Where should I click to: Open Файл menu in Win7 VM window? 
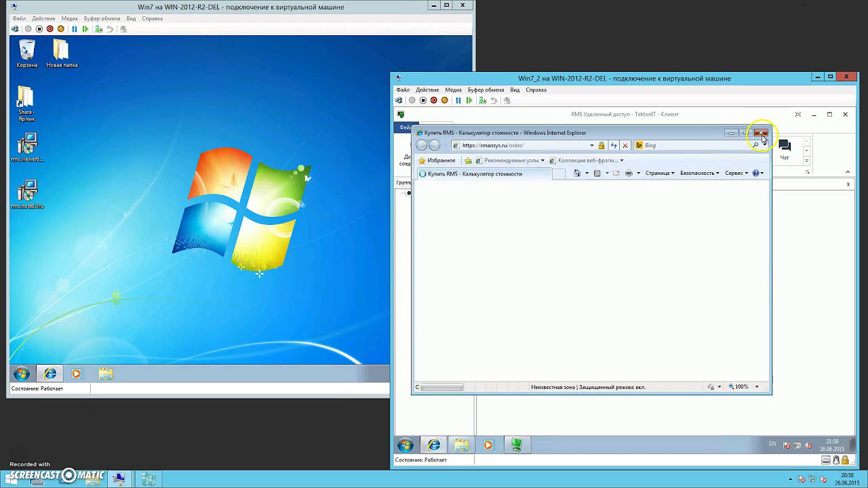tap(19, 19)
